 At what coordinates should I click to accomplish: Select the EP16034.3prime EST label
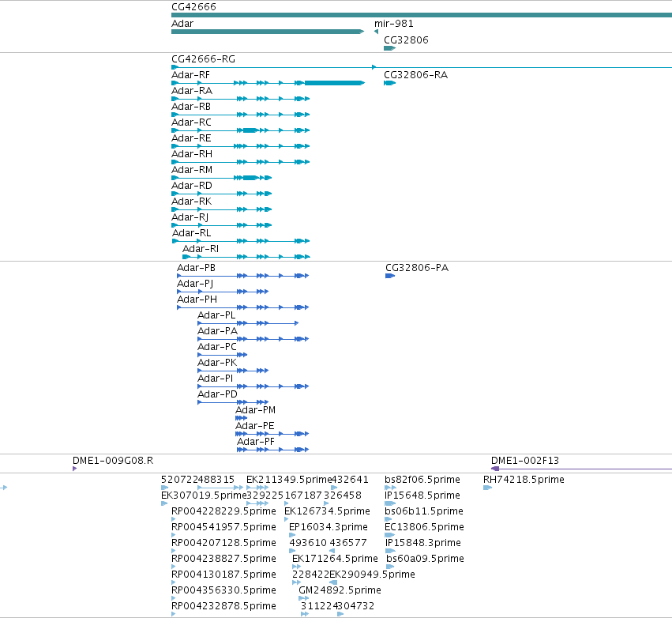tap(328, 527)
